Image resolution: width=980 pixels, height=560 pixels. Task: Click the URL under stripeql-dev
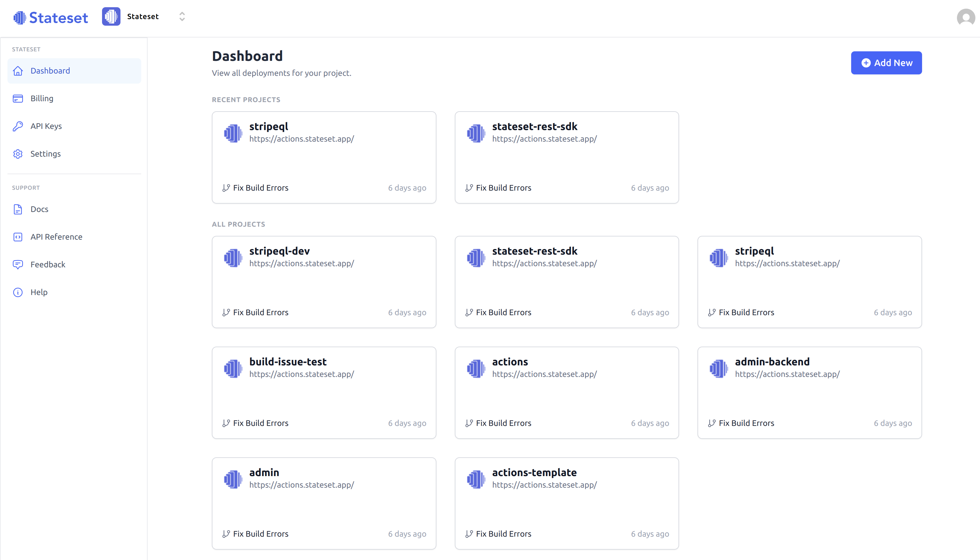302,264
